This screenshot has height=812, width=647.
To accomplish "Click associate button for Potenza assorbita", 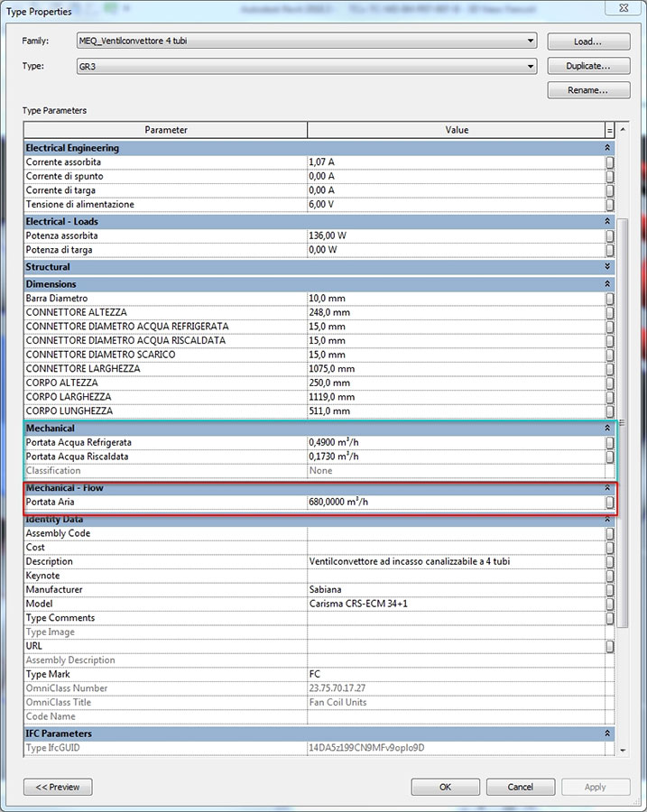I will (x=610, y=235).
